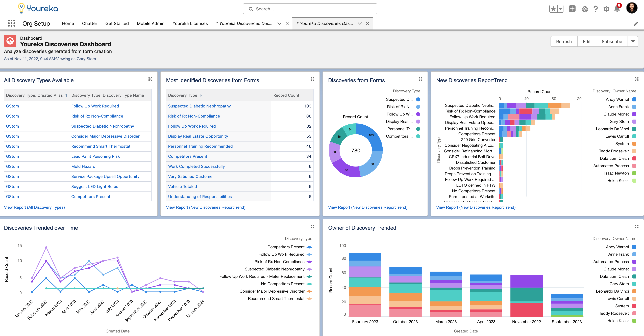Open the dashboard actions dropdown beside Subscribe
This screenshot has width=644, height=336.
click(633, 41)
